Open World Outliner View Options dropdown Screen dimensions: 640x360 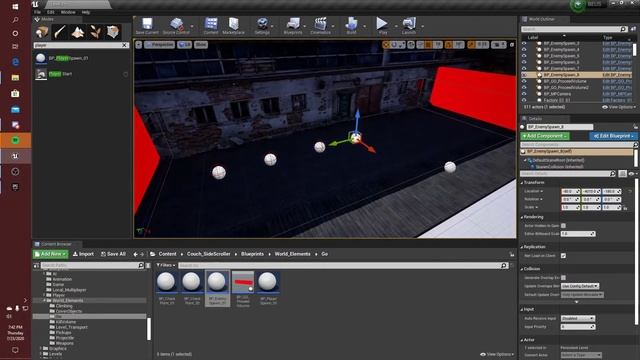618,107
